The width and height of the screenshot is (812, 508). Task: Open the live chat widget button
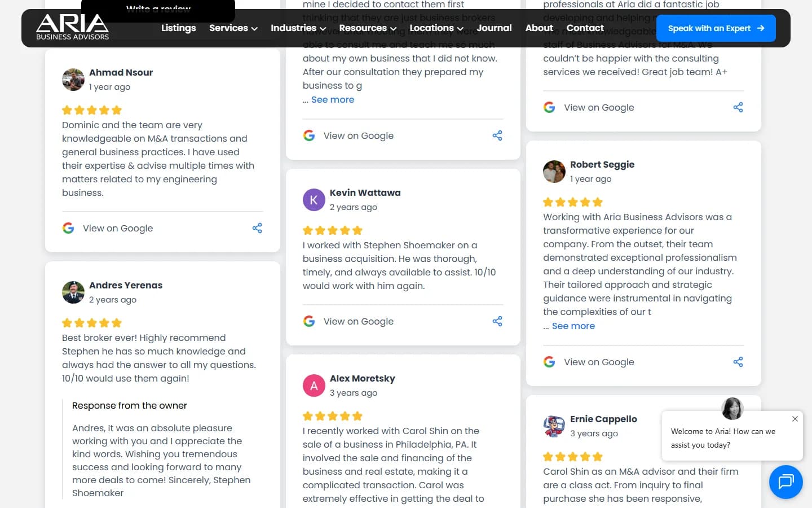(x=786, y=482)
